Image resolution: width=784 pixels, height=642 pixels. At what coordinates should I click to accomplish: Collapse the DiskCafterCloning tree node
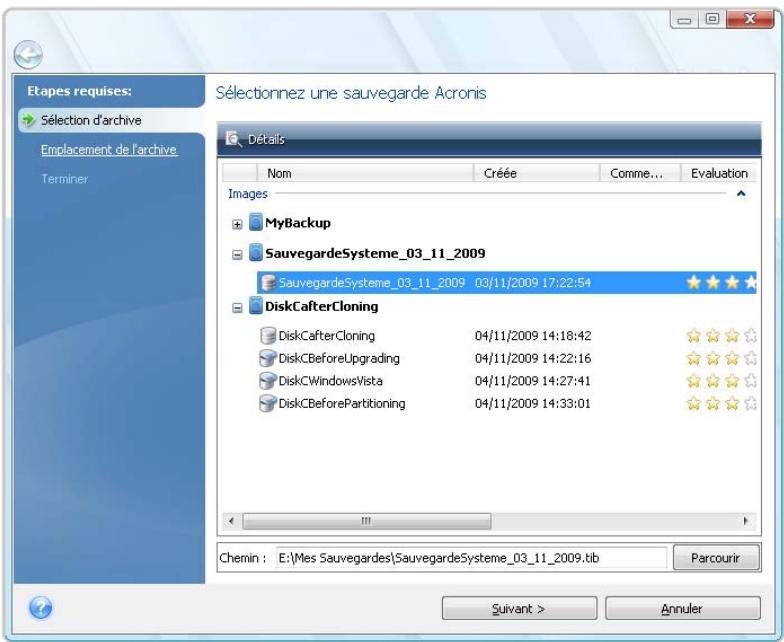point(237,308)
